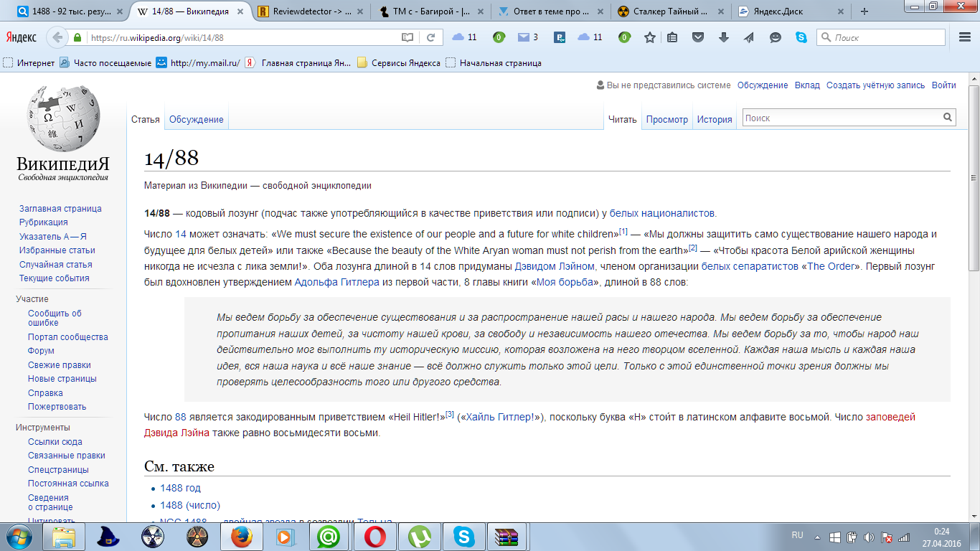Click the URL address bar
This screenshot has height=551, width=980.
[244, 37]
